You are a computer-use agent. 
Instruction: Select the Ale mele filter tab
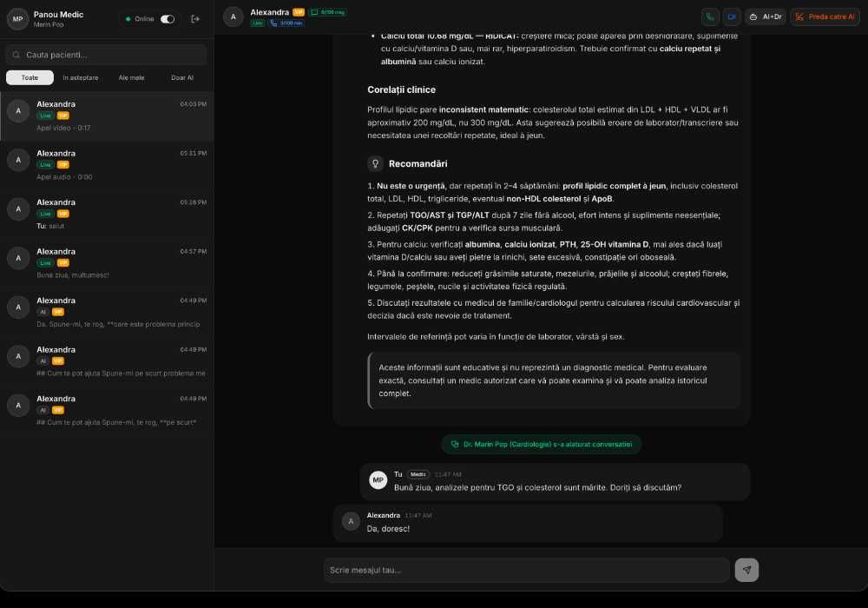[131, 77]
